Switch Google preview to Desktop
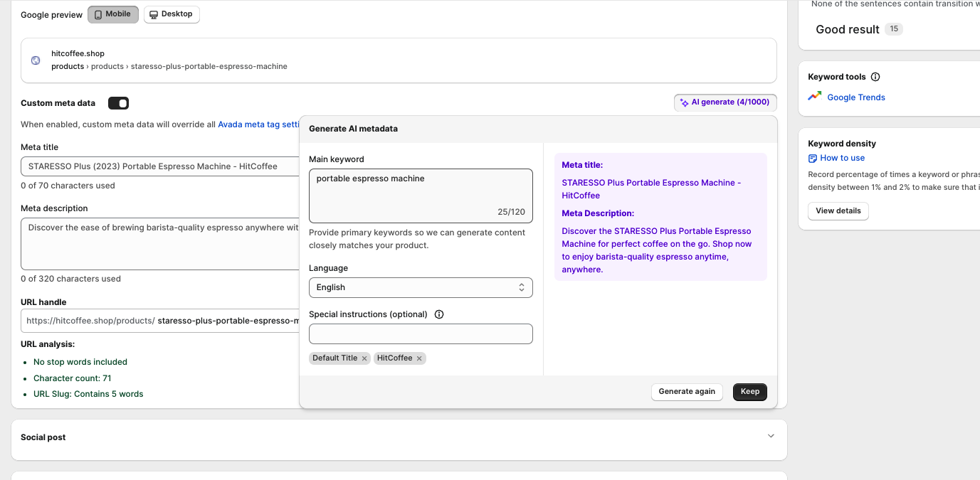This screenshot has width=980, height=480. coord(172,14)
